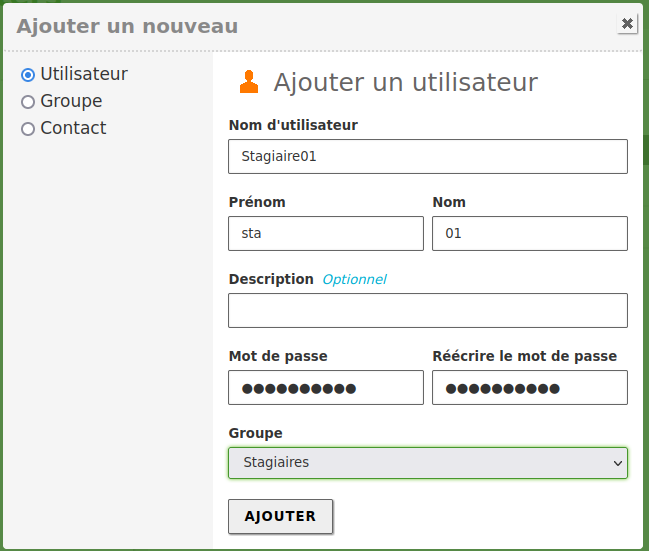The height and width of the screenshot is (551, 649).
Task: Click the empty Description field
Action: click(x=428, y=310)
